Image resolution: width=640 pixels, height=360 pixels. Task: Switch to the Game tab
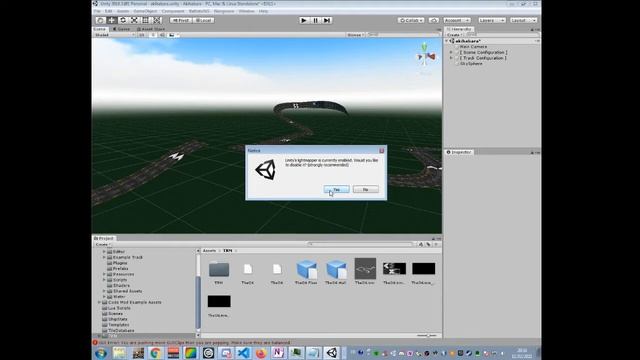click(121, 29)
